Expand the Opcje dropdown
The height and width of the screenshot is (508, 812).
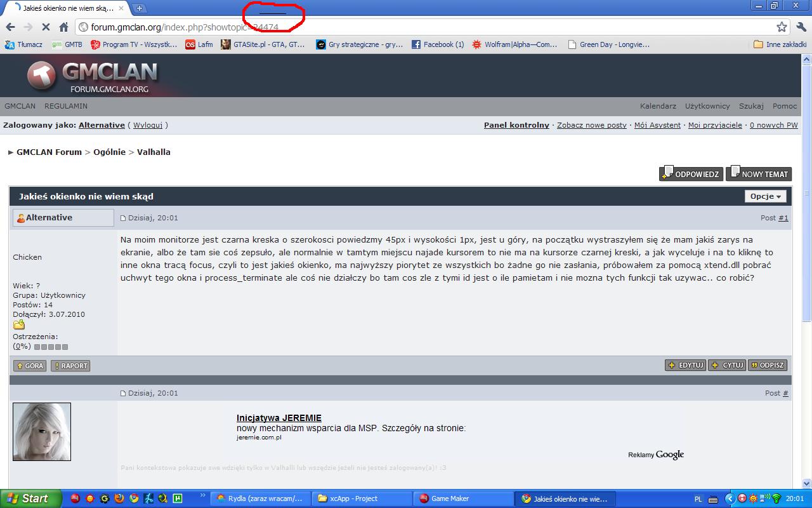765,196
